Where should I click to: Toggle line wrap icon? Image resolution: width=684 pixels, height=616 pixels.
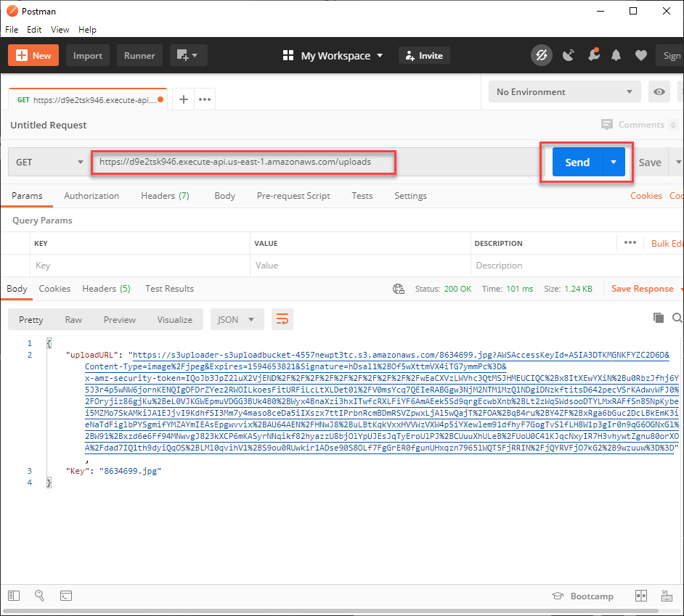click(282, 319)
